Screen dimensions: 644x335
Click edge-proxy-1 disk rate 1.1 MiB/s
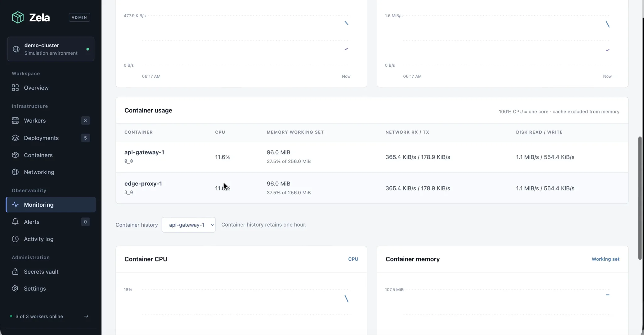pyautogui.click(x=527, y=188)
